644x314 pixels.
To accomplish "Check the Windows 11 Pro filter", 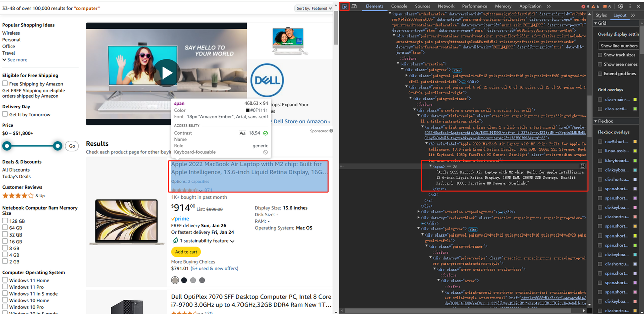I will tap(5, 287).
